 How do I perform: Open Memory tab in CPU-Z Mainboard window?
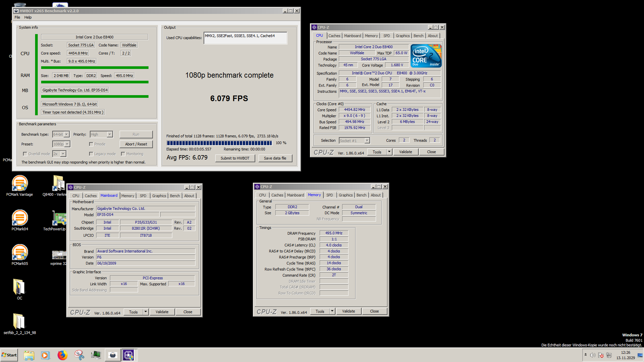click(x=127, y=196)
